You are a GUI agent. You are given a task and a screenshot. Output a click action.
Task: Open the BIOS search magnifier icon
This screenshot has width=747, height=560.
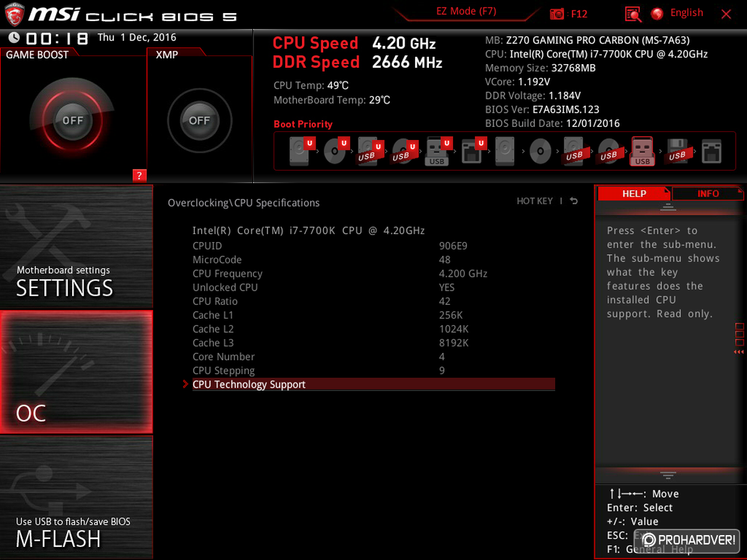click(633, 14)
